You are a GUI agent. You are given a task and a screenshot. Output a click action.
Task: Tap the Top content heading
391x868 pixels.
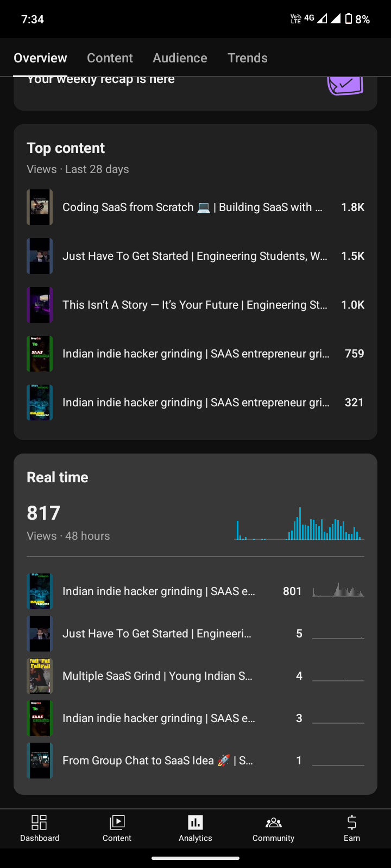pyautogui.click(x=66, y=148)
